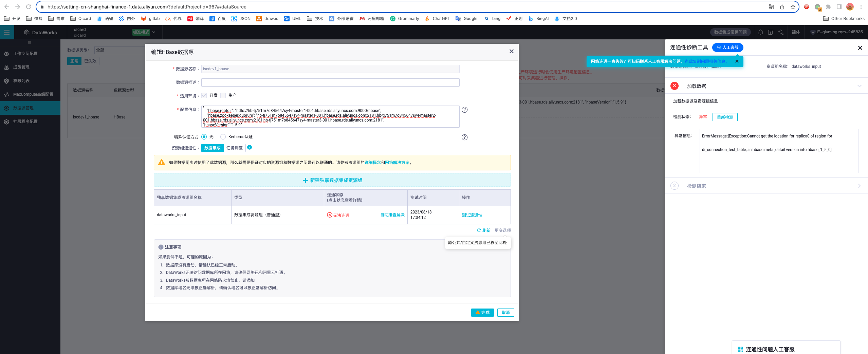Open the 详细概念 link
The height and width of the screenshot is (354, 868).
click(373, 163)
